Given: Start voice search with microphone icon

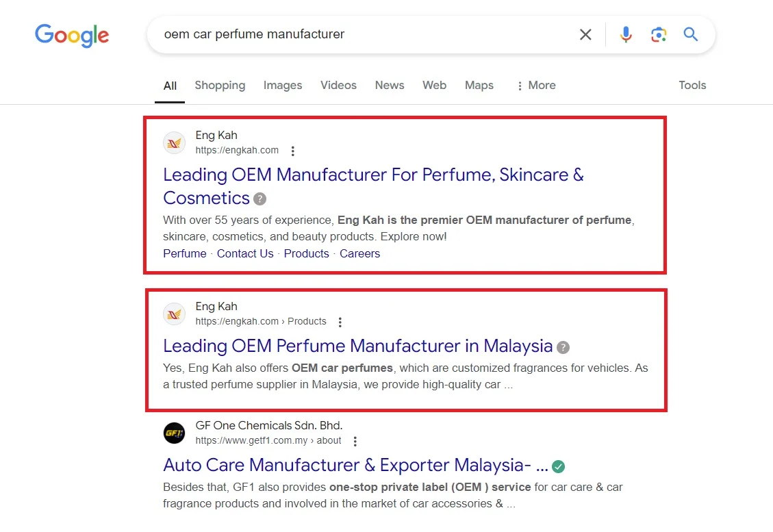Looking at the screenshot, I should tap(626, 34).
